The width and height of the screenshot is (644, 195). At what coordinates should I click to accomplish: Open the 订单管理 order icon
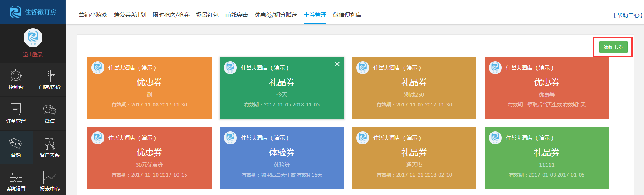(x=16, y=110)
